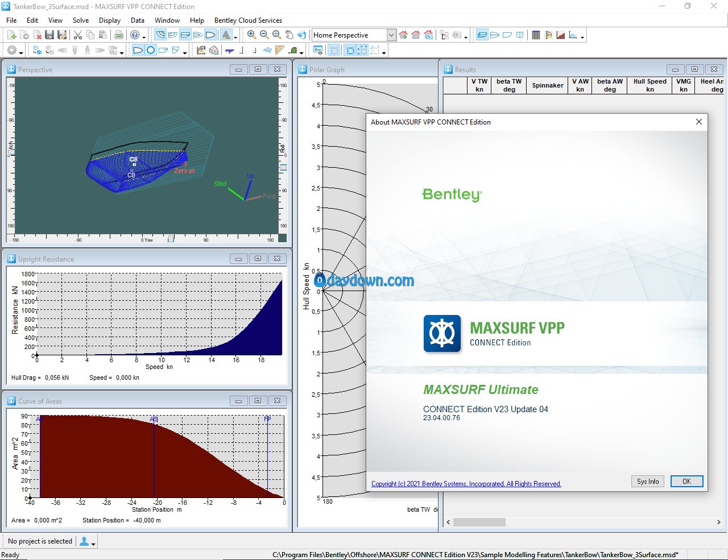Screen dimensions: 728x560
Task: Select the Pan hand tool
Action: pos(289,35)
